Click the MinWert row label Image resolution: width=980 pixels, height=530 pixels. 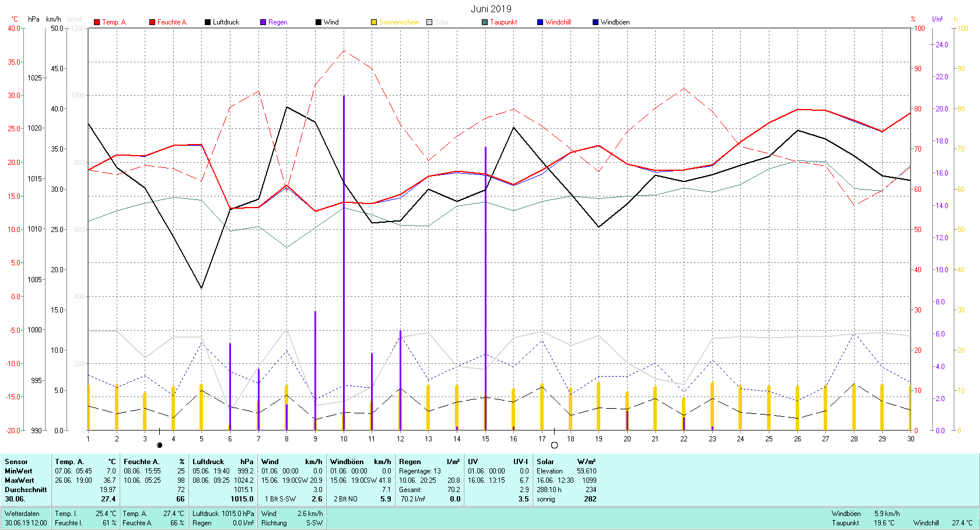point(19,471)
